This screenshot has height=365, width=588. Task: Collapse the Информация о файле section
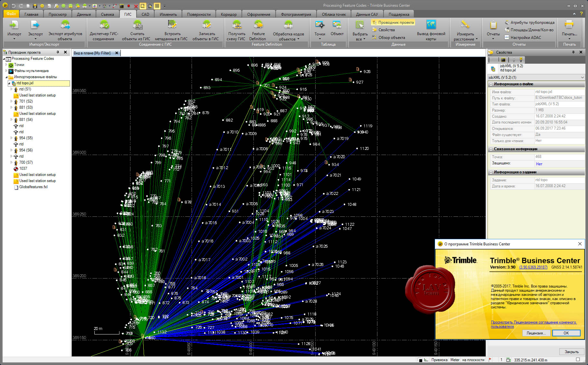pos(491,84)
